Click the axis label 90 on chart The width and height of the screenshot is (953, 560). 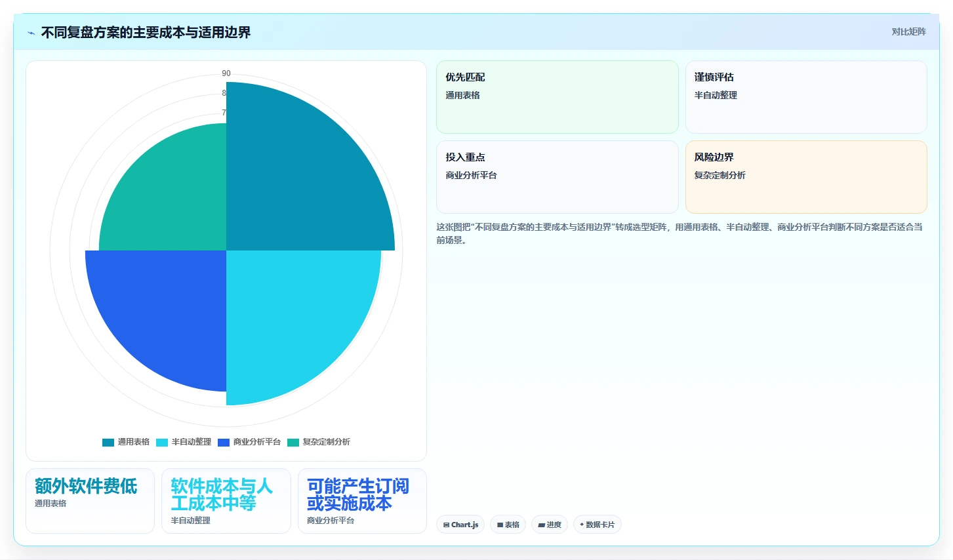pos(226,73)
